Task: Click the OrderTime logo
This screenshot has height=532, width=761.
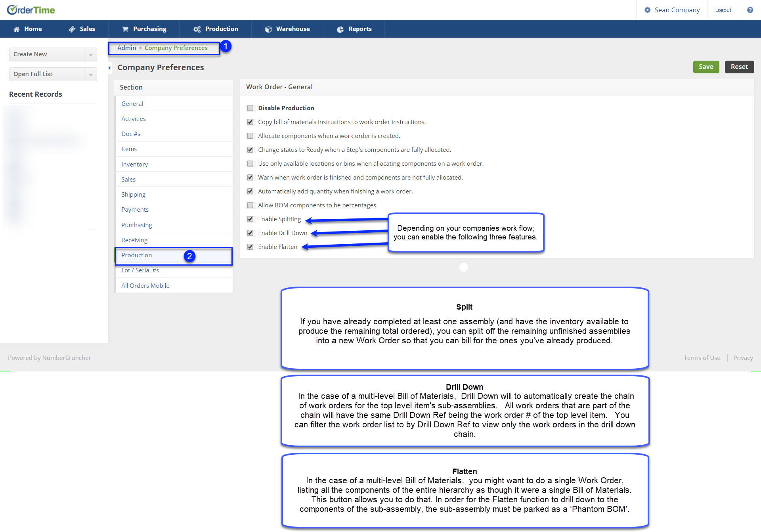Action: point(31,10)
